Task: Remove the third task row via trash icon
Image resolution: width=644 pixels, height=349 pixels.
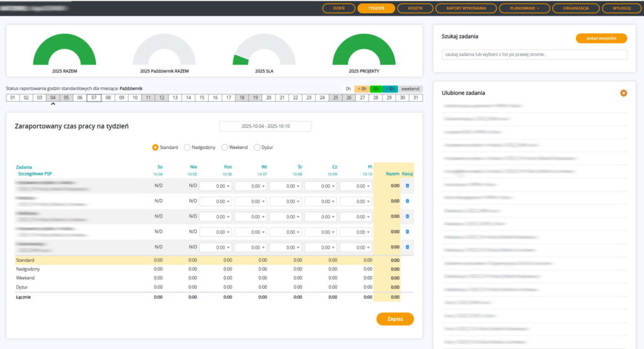Action: [x=407, y=216]
